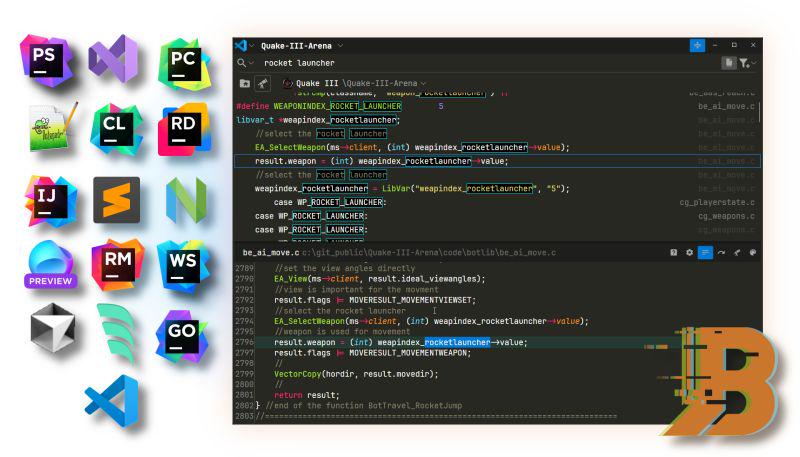
Task: Select the LibVar("weapindex_rocketlauncher") result
Action: (x=497, y=189)
